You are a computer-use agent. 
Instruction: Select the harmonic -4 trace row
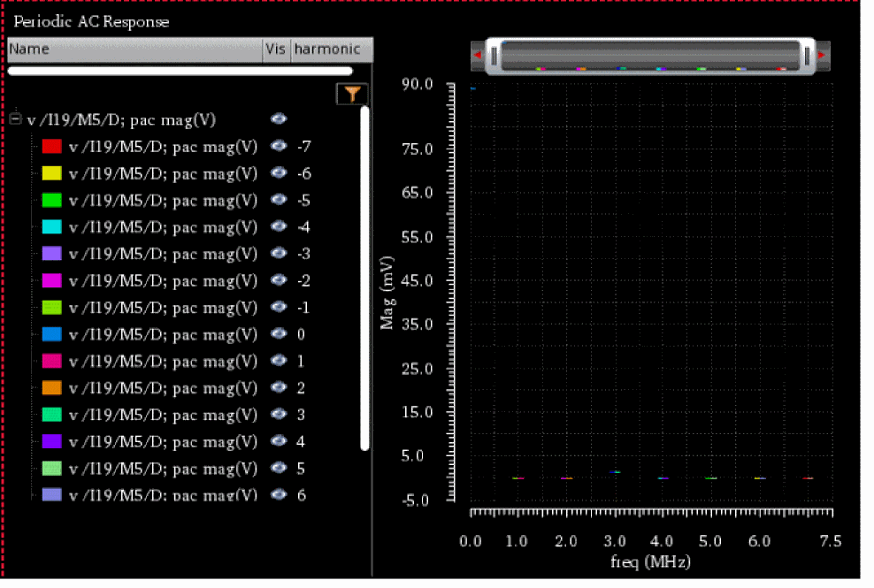pyautogui.click(x=163, y=227)
